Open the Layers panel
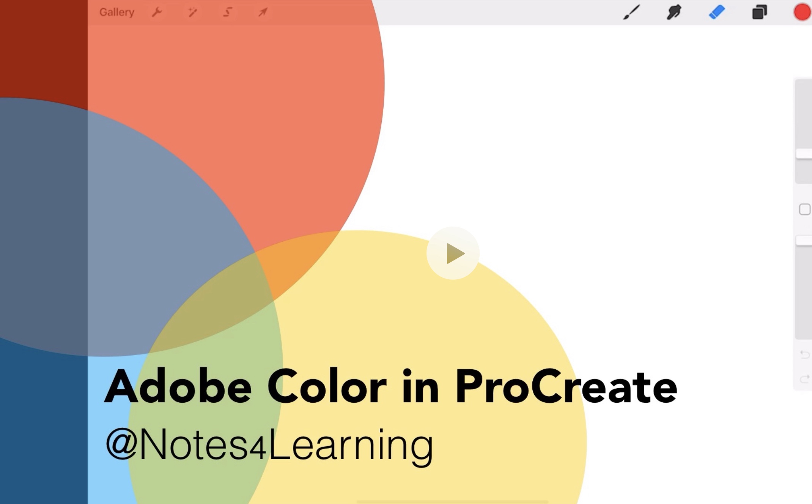The width and height of the screenshot is (812, 504). tap(759, 13)
